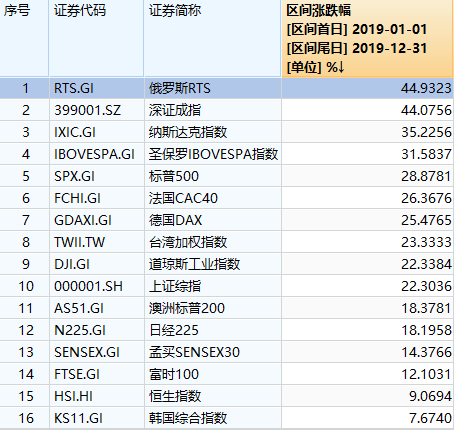Click the value 7.6740
This screenshot has height=435, width=457.
(x=430, y=418)
